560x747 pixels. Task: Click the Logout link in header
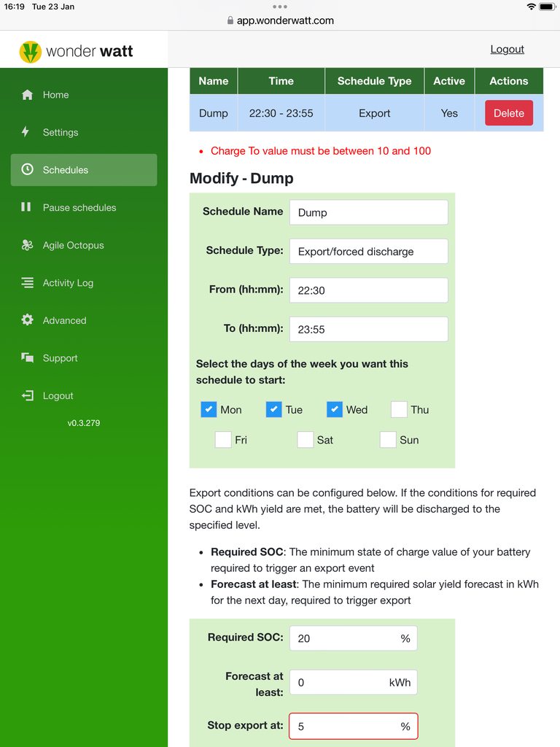[x=507, y=49]
